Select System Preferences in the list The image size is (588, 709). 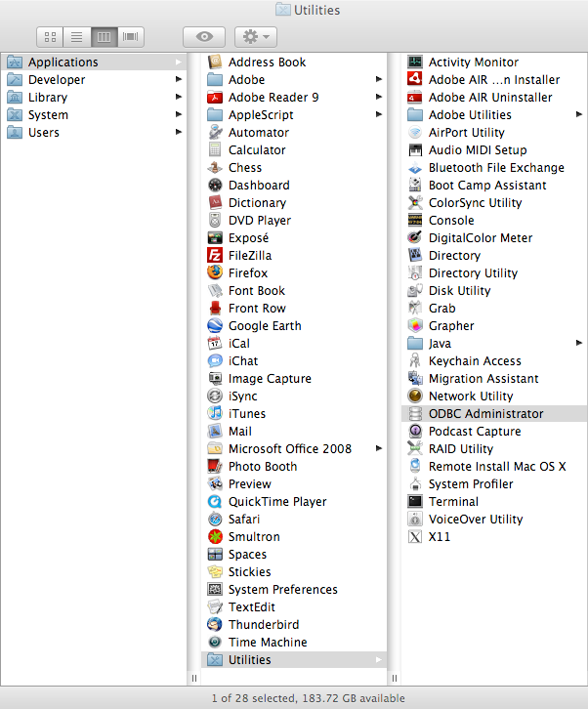294,589
